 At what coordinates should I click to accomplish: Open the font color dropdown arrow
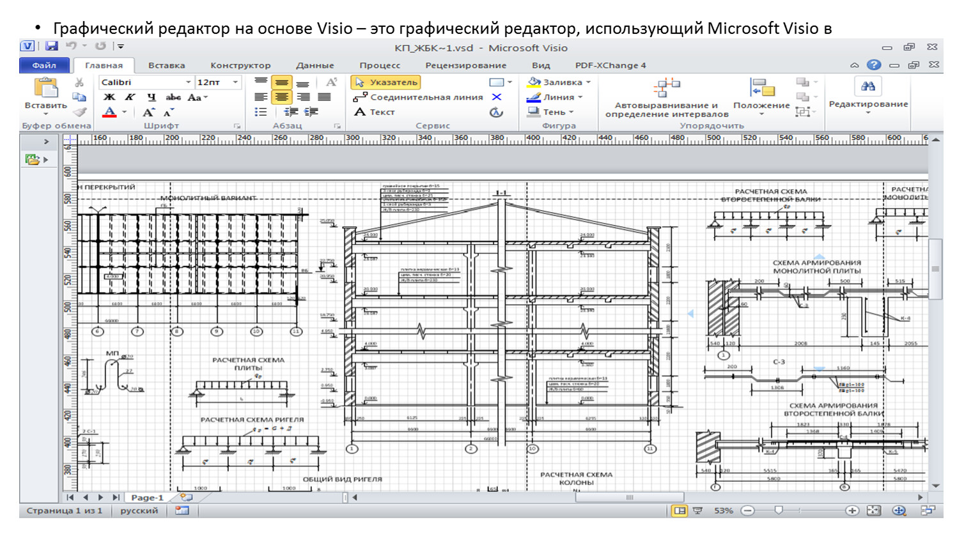click(x=124, y=112)
